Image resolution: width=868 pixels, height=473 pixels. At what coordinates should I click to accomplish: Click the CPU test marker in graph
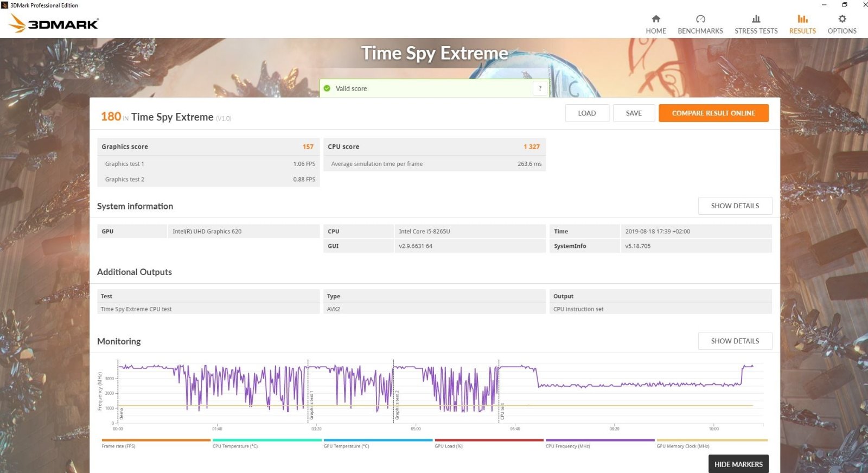tap(502, 411)
